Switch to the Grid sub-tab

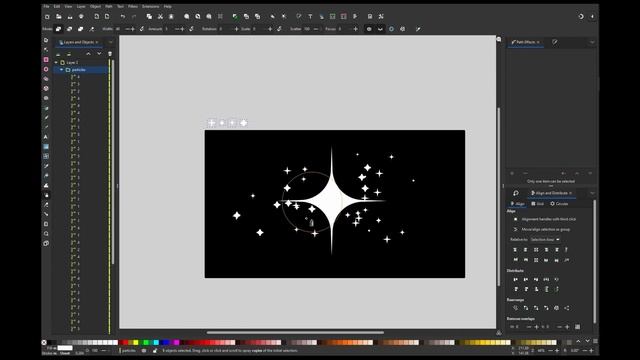(x=538, y=204)
